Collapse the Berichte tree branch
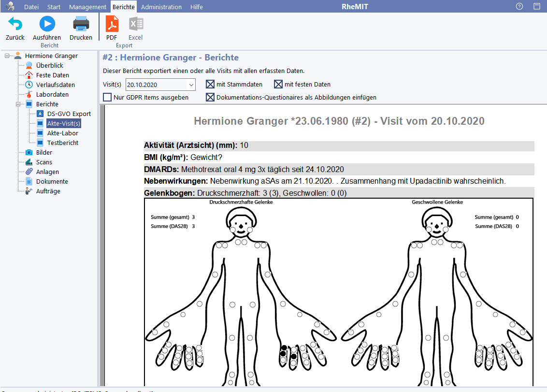The height and width of the screenshot is (392, 547). tap(18, 104)
